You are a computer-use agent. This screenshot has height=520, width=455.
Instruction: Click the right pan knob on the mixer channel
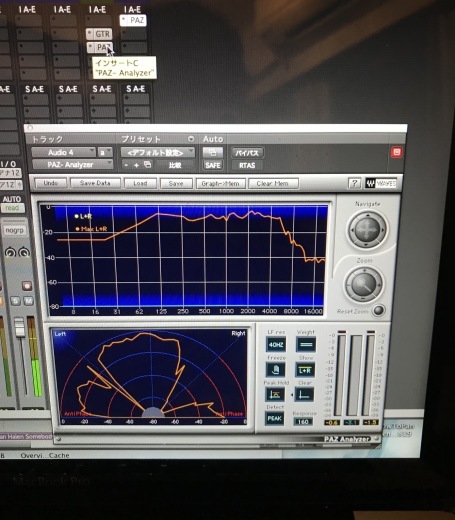click(24, 252)
